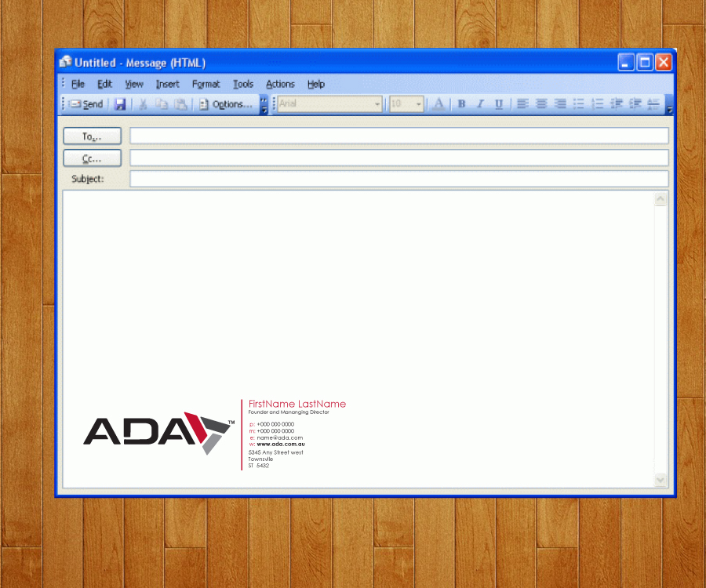Click the www.ada.com.au link in signature

coord(281,444)
